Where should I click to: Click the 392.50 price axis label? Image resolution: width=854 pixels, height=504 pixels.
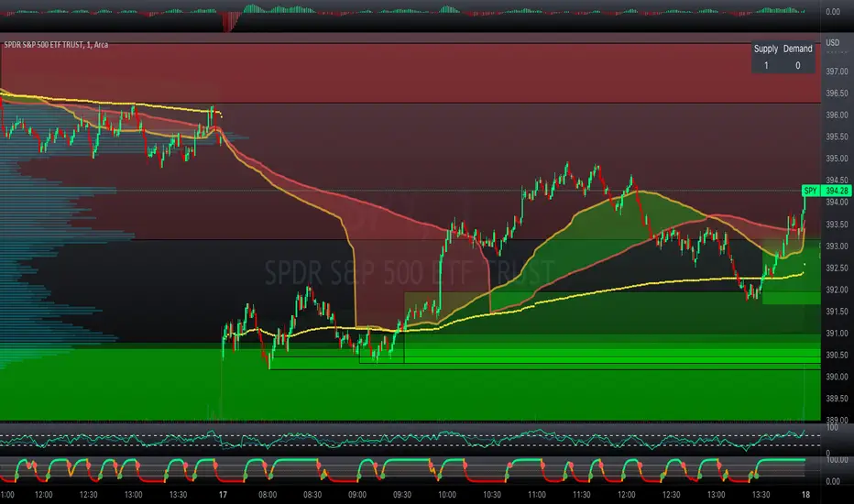click(x=837, y=268)
